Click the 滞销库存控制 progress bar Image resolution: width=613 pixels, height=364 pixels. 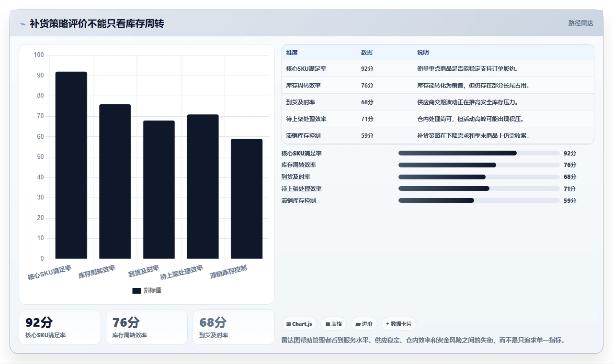click(x=479, y=200)
